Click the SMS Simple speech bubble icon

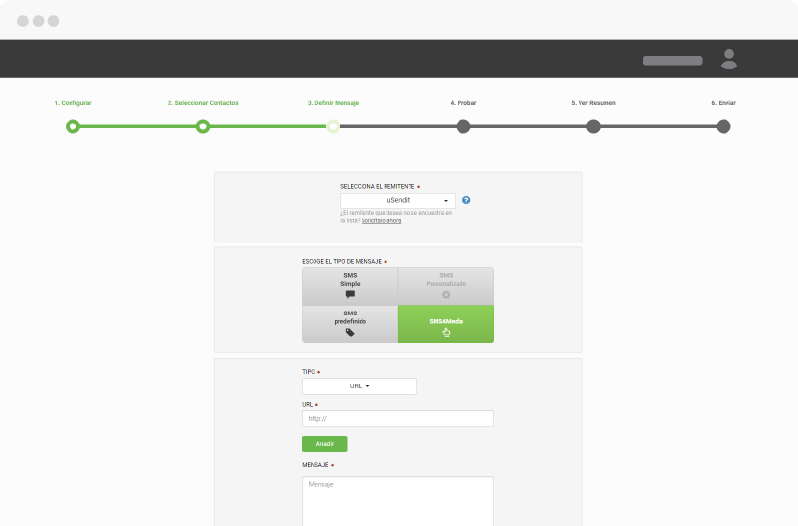(350, 295)
